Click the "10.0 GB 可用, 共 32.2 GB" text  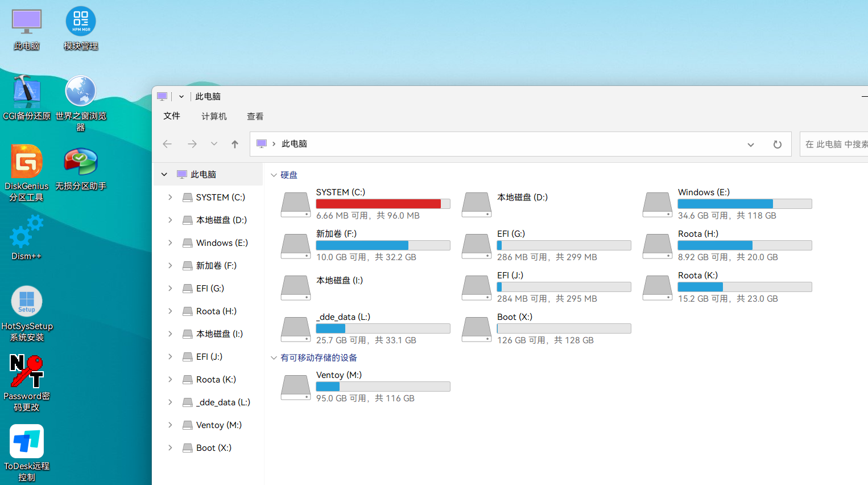366,257
